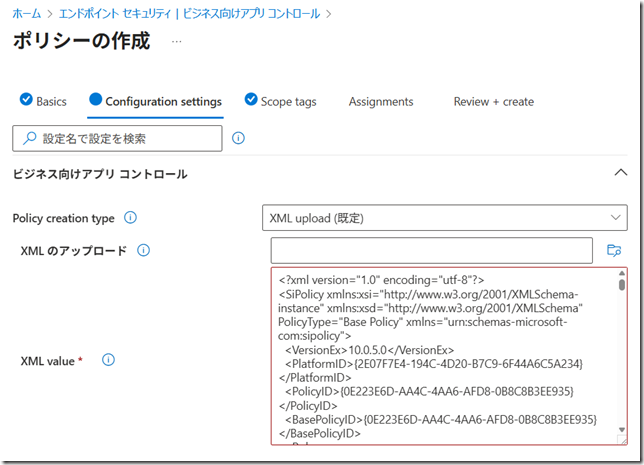Show info for XML のアップロード
Image resolution: width=644 pixels, height=465 pixels.
pos(143,250)
